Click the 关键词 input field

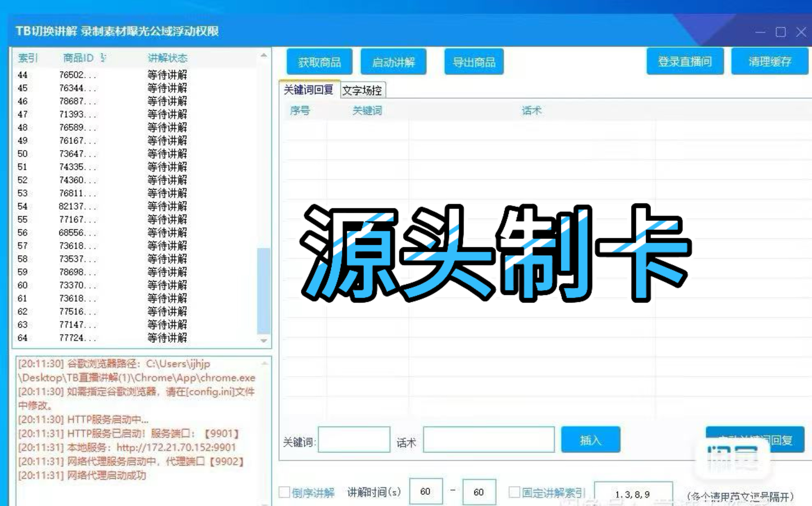click(x=354, y=439)
